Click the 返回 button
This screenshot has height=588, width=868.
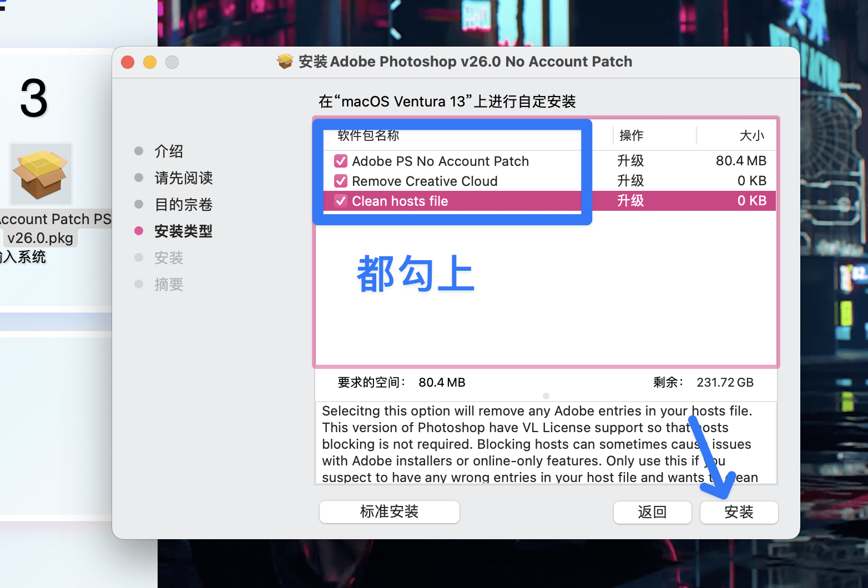click(652, 512)
